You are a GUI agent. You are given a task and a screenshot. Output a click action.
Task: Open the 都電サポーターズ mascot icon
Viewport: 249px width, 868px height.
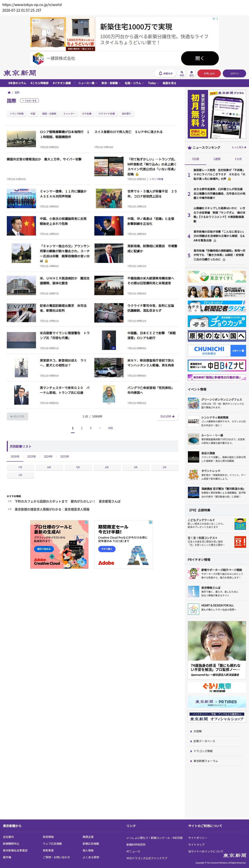194,573
